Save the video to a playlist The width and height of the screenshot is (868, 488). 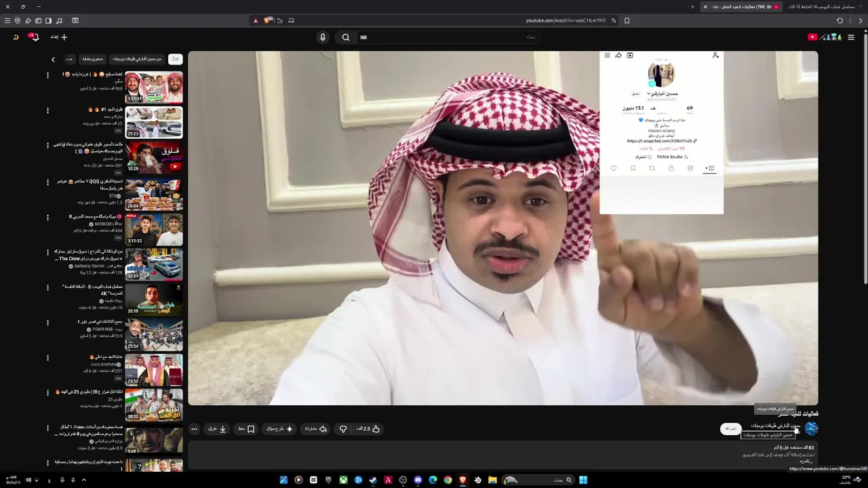click(246, 428)
